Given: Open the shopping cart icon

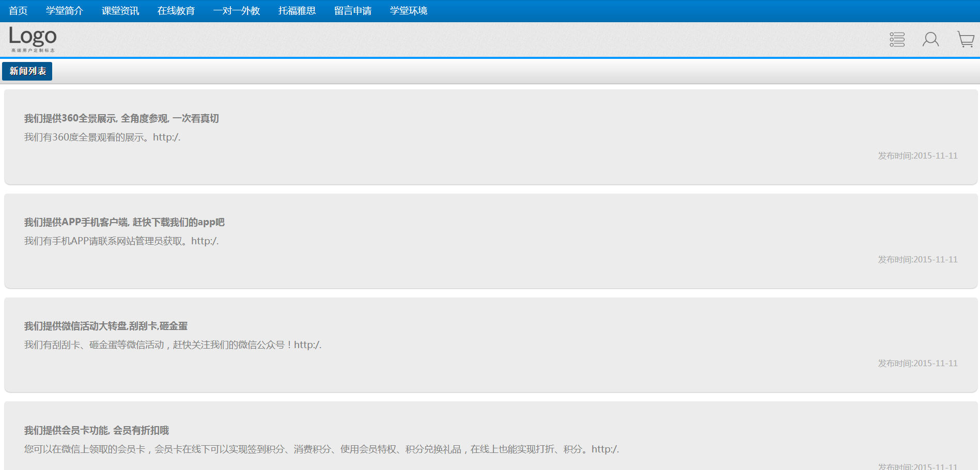Looking at the screenshot, I should [965, 39].
